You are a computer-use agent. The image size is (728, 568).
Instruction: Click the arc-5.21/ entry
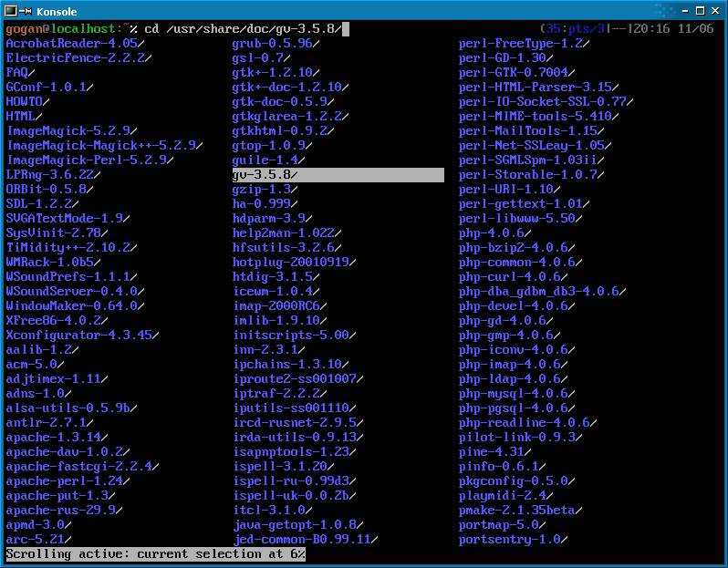tap(38, 540)
